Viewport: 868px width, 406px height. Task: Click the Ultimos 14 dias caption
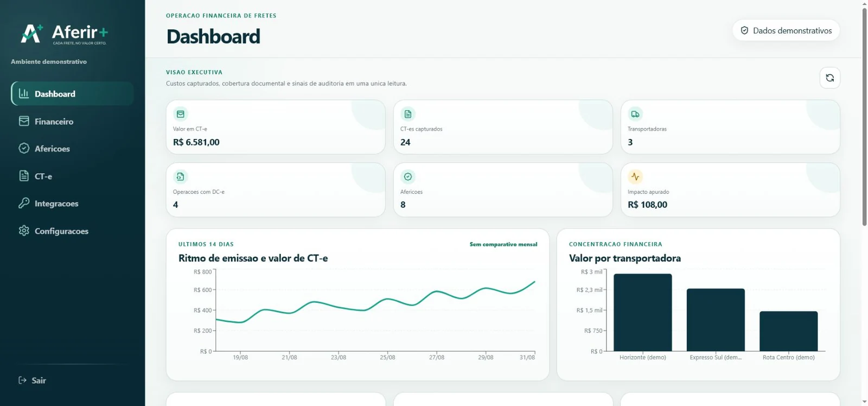pos(206,244)
